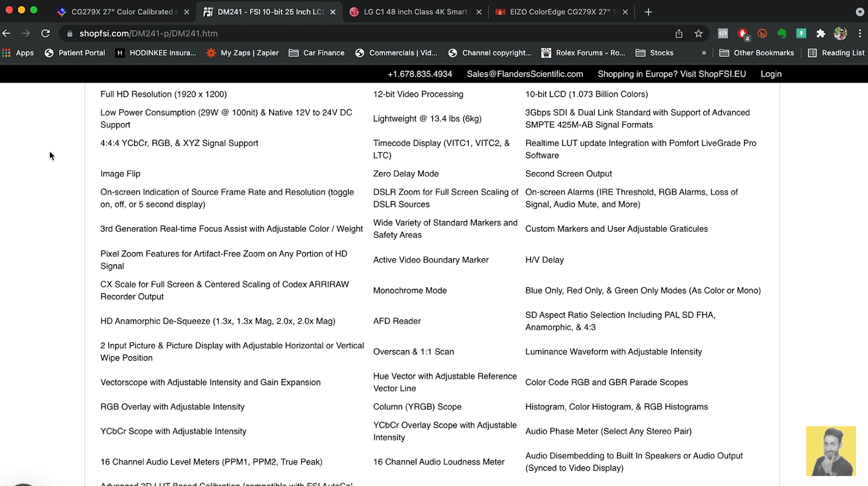Open the Channel copyright bookmark
Screen dimensions: 868x486
coord(490,53)
